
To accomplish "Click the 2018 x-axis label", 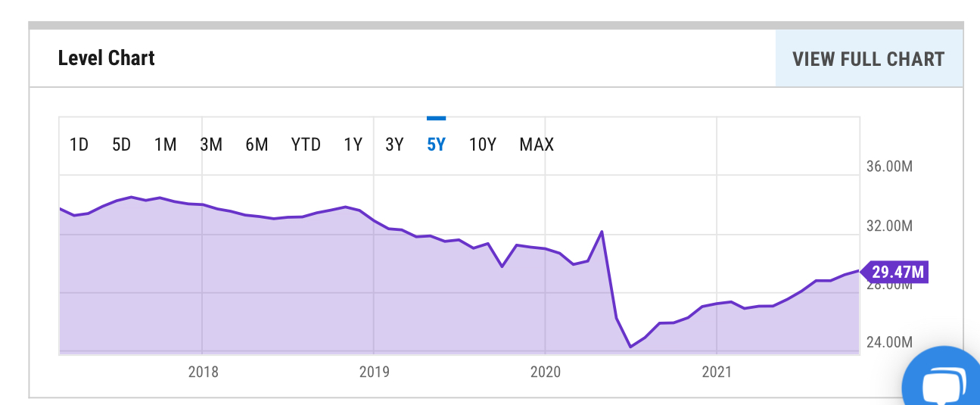I will click(x=203, y=372).
